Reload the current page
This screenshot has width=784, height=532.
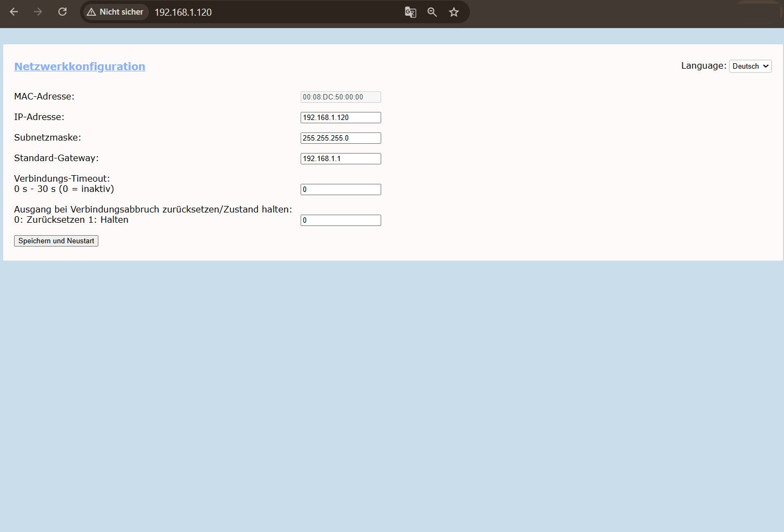tap(63, 12)
